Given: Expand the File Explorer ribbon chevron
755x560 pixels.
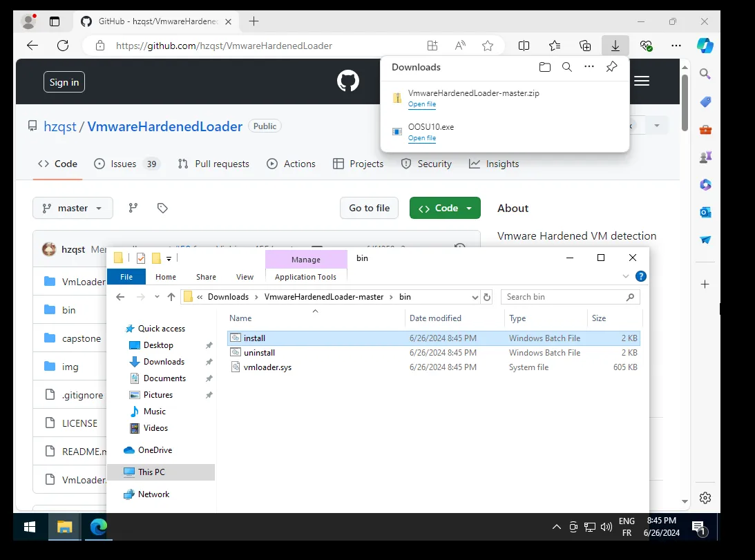Looking at the screenshot, I should (x=627, y=277).
